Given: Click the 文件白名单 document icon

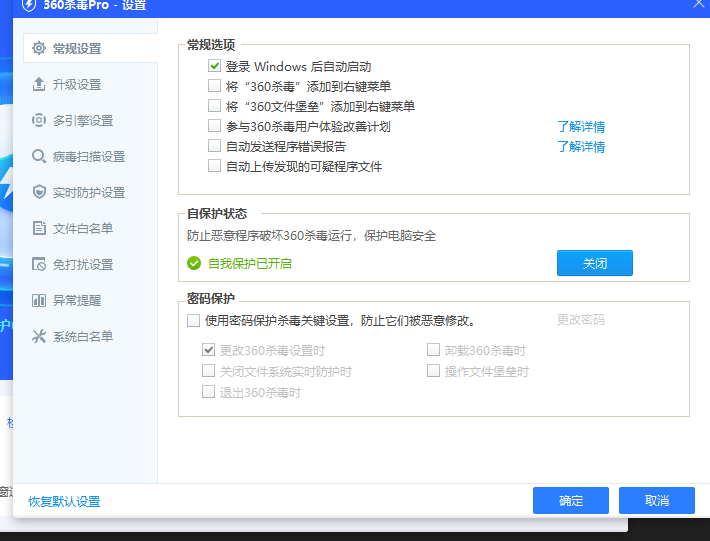Looking at the screenshot, I should [39, 228].
